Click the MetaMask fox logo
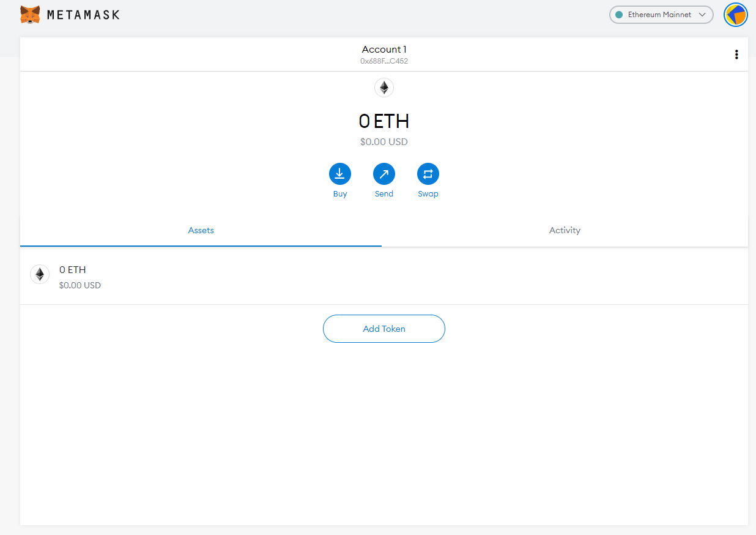 [30, 15]
